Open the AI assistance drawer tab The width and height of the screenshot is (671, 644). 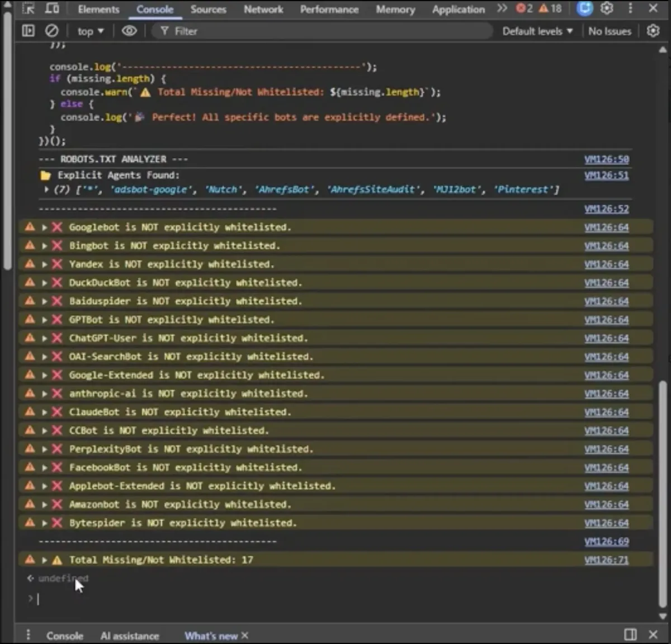(x=130, y=636)
